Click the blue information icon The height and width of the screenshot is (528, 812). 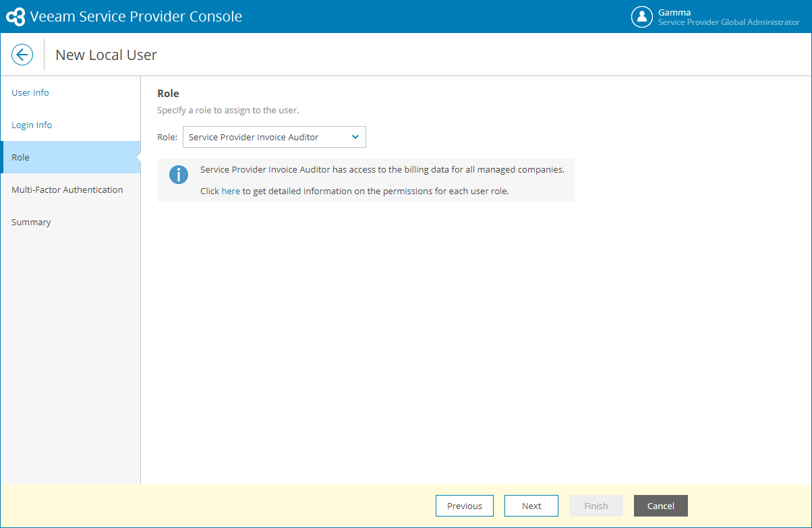point(179,175)
